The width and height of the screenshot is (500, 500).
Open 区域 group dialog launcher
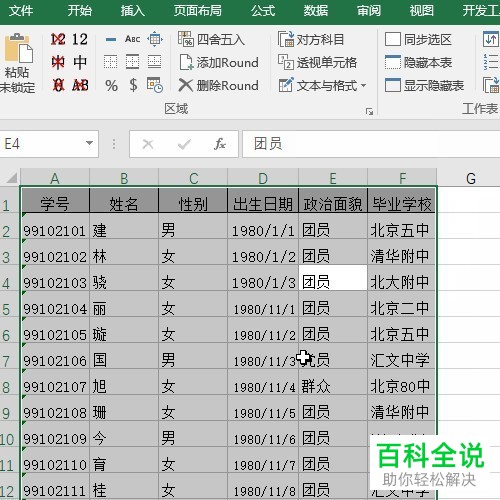[x=369, y=111]
